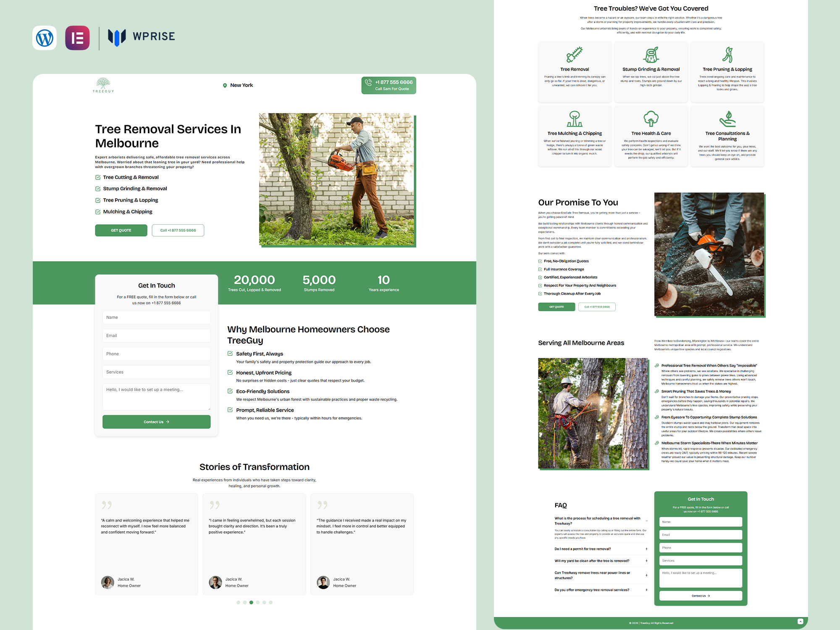Click the green Contact Us submit button

click(156, 422)
